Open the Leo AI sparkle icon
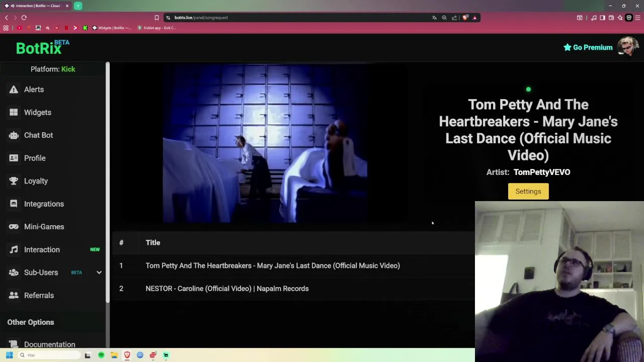This screenshot has height=362, width=644. 620,18
